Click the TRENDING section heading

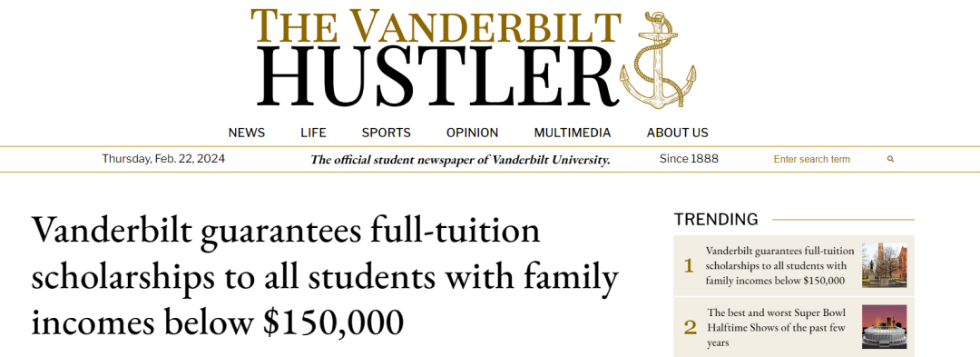tap(716, 220)
